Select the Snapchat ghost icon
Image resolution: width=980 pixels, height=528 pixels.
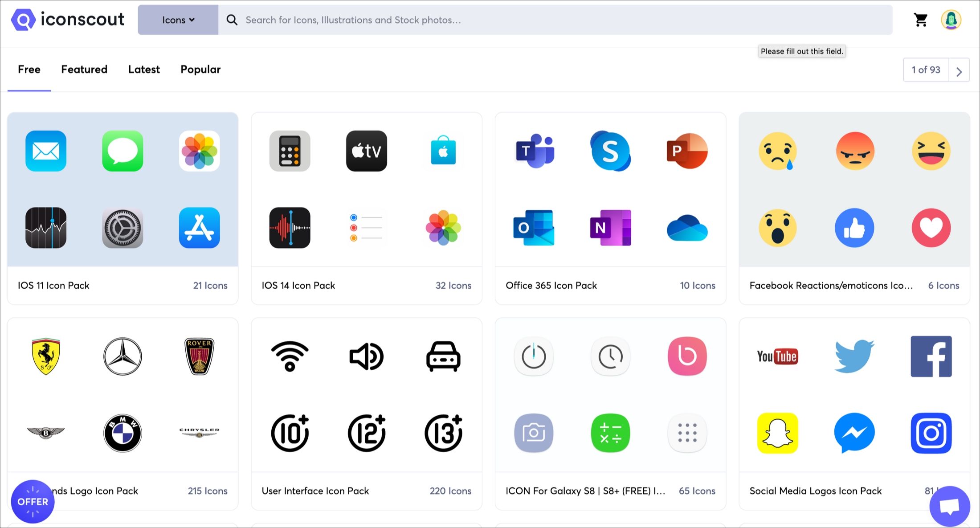pos(777,433)
